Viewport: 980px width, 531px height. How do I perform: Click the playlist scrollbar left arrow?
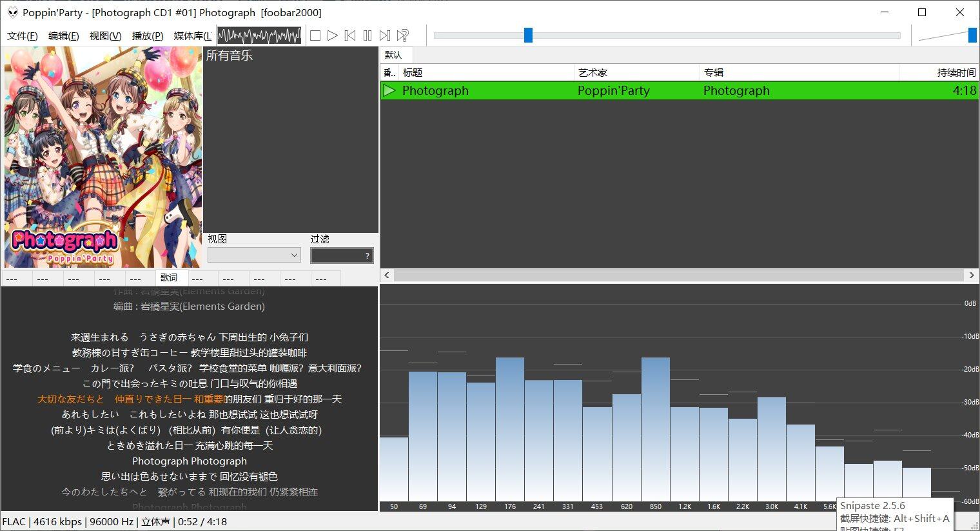pos(387,276)
